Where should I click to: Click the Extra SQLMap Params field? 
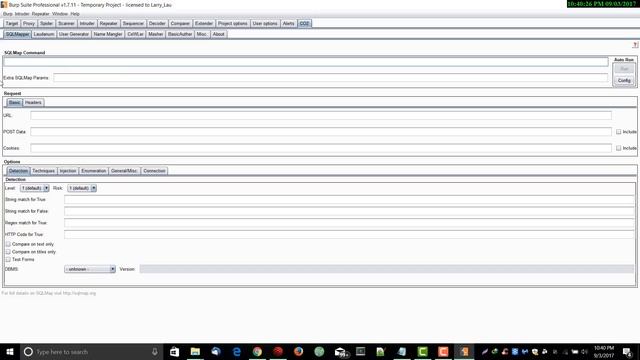331,78
